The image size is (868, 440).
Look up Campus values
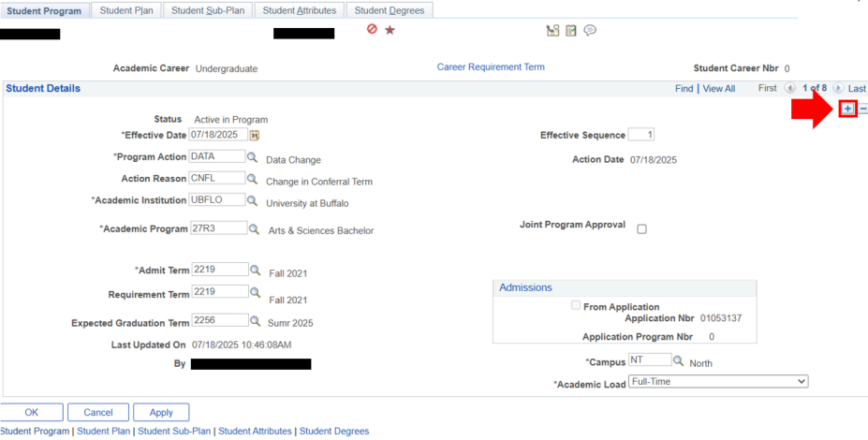[678, 360]
